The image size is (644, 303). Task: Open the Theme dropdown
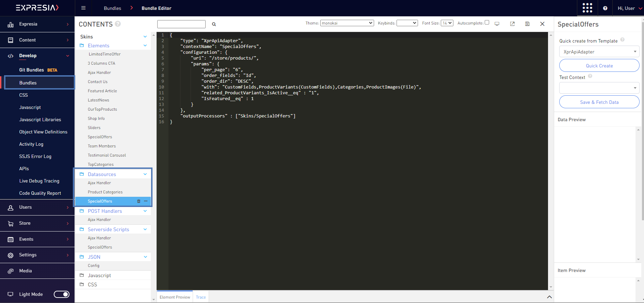347,23
